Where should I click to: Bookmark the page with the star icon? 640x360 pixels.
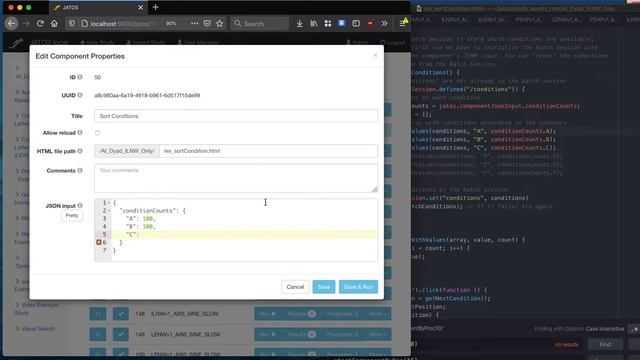tap(220, 24)
